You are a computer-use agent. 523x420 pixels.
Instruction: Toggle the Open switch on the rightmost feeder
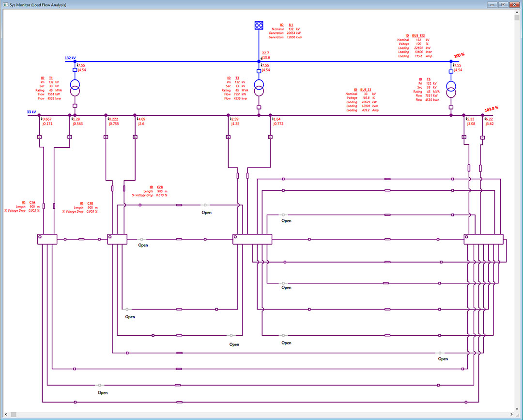(441, 353)
